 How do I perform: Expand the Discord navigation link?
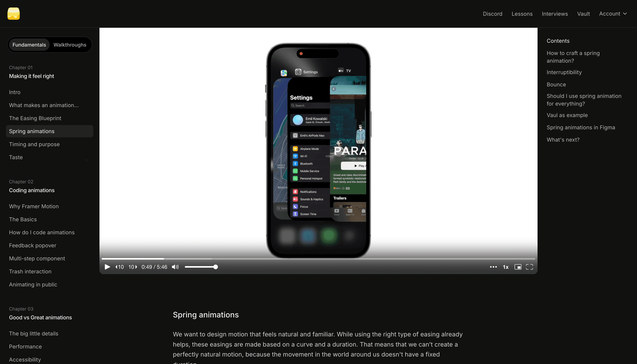pyautogui.click(x=492, y=14)
